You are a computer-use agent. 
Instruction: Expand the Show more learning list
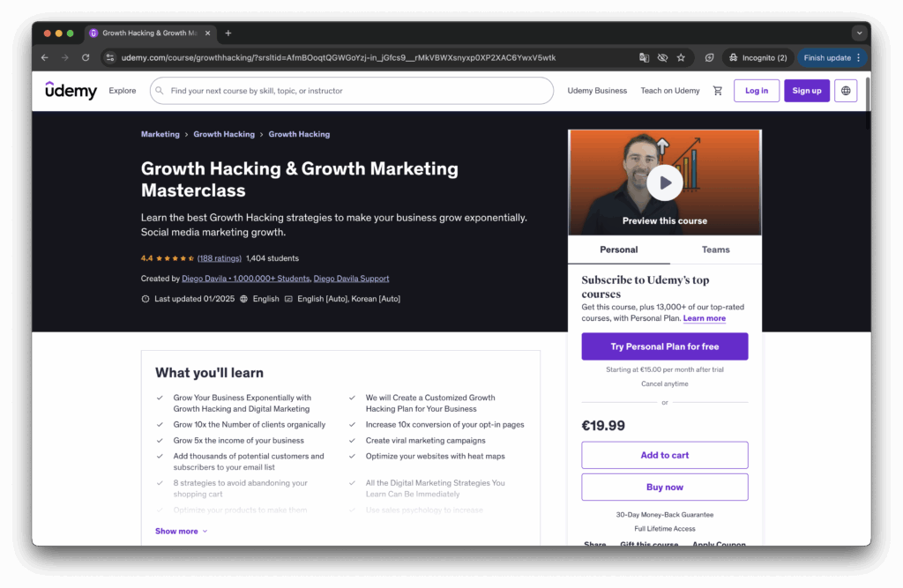pyautogui.click(x=182, y=531)
